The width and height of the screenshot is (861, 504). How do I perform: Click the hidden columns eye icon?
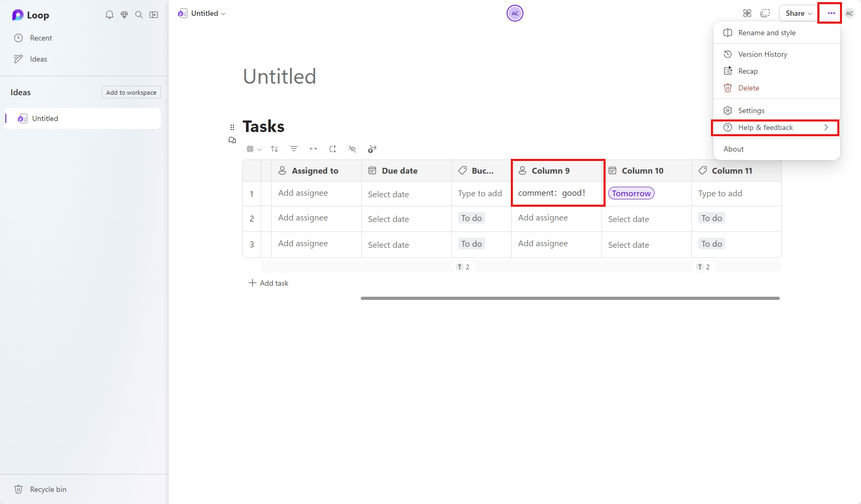tap(352, 149)
